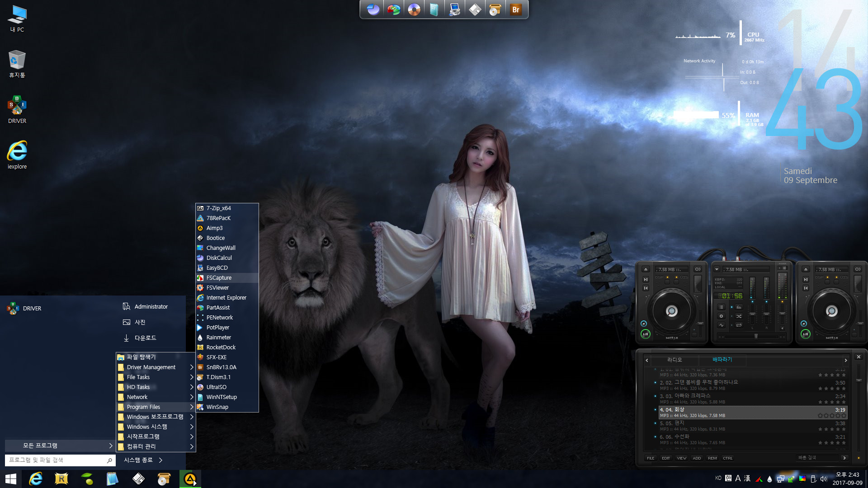Open Internet Explorer from the taskbar

(x=36, y=479)
